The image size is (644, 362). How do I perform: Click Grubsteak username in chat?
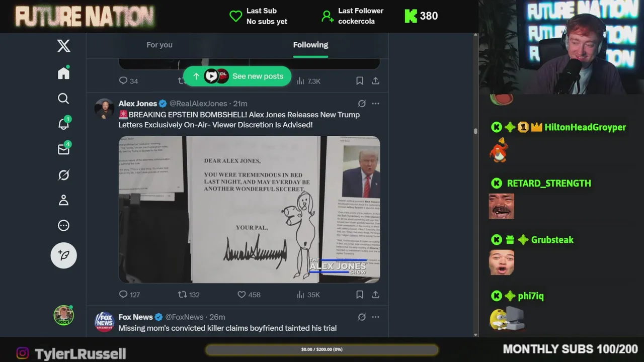(x=552, y=240)
